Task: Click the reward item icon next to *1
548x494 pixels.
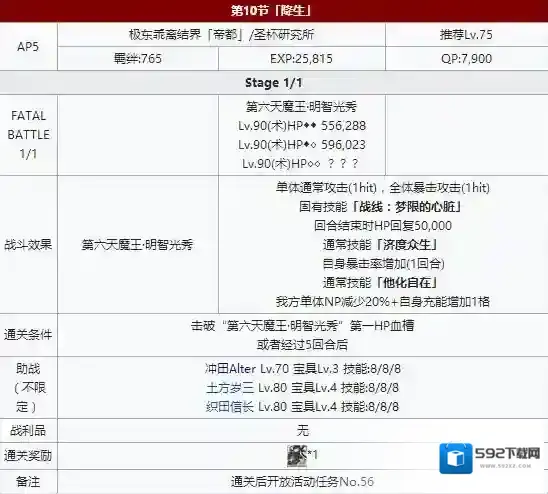Action: (296, 456)
